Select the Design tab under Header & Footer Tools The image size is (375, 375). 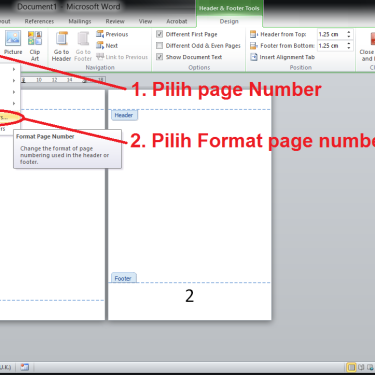click(229, 21)
